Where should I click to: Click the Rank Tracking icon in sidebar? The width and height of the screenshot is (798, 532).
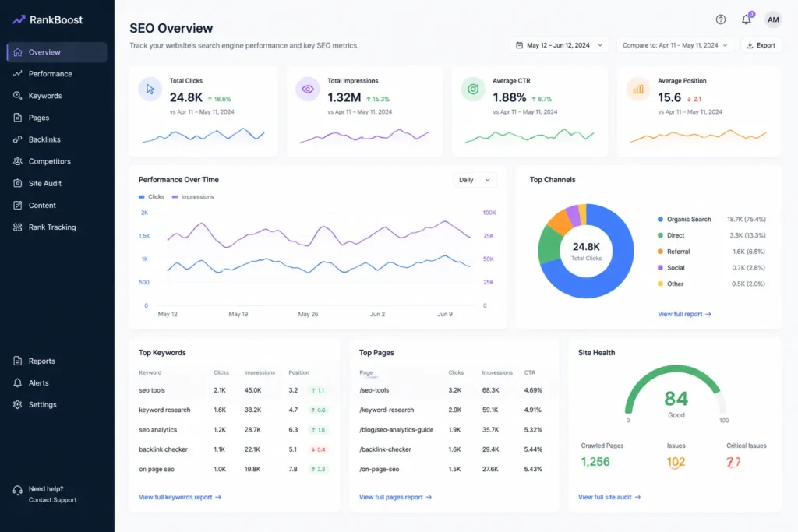tap(18, 227)
